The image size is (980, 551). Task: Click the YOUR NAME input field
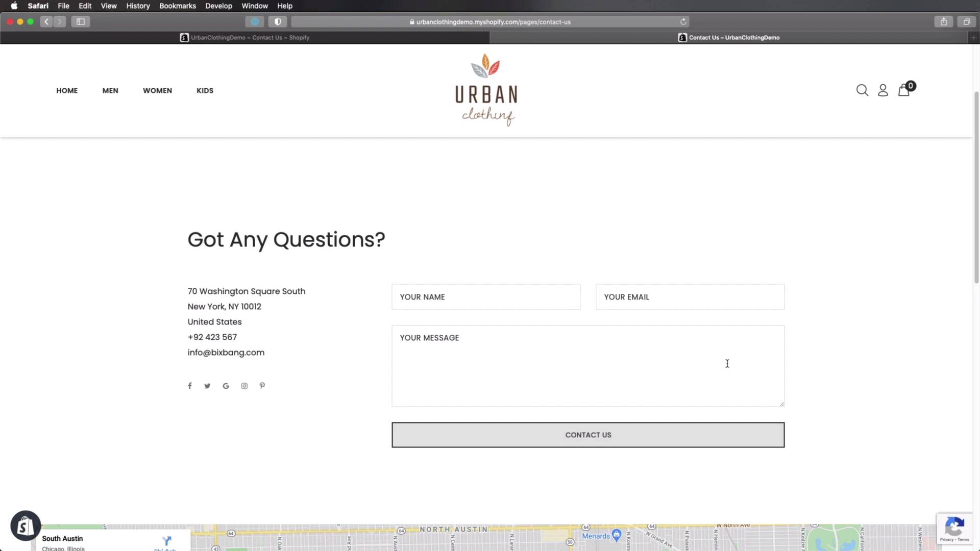click(485, 297)
